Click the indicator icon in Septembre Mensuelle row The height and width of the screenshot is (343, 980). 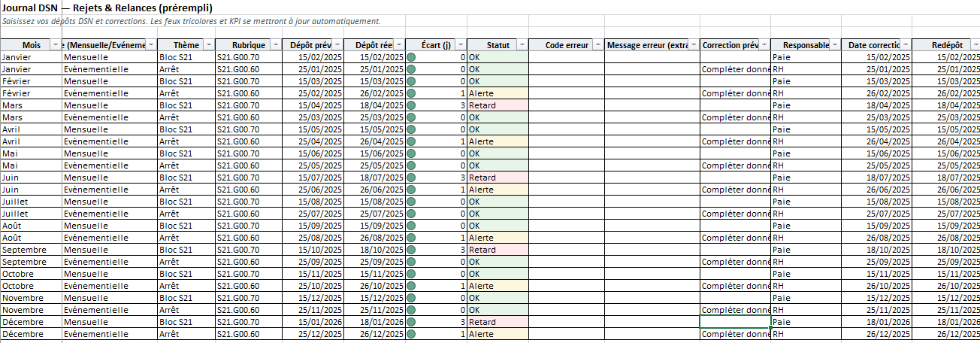411,250
